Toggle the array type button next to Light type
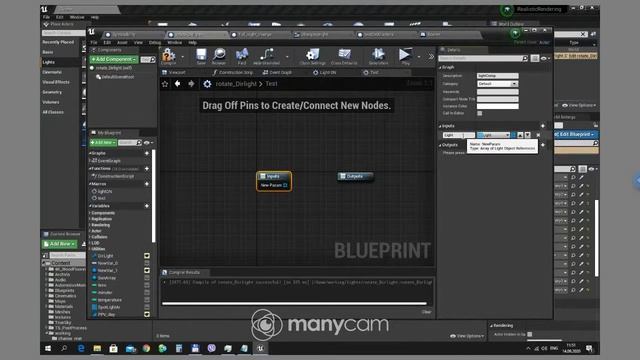The height and width of the screenshot is (360, 640). click(514, 135)
